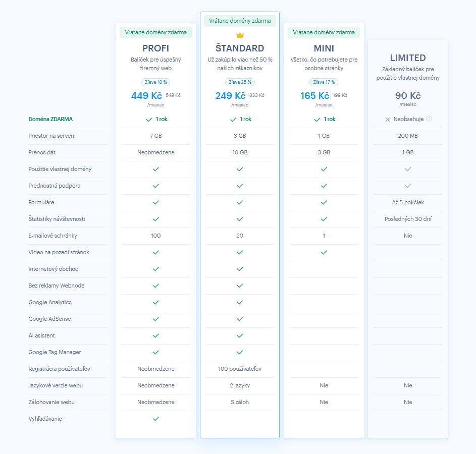Click the 100 používateľov cell
This screenshot has width=476, height=454.
240,369
